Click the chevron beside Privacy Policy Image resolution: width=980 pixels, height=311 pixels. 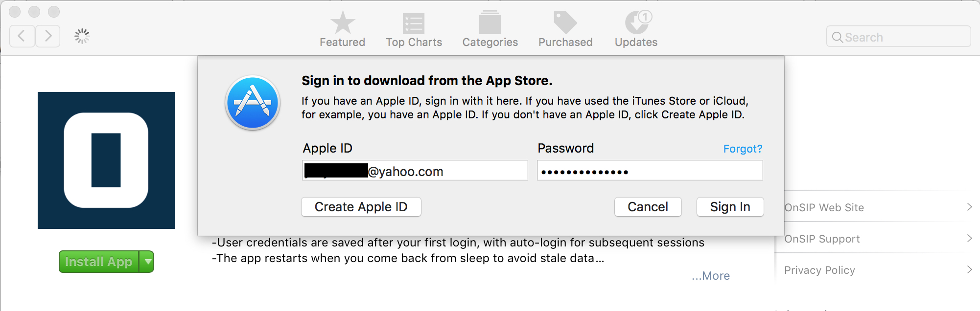tap(970, 269)
